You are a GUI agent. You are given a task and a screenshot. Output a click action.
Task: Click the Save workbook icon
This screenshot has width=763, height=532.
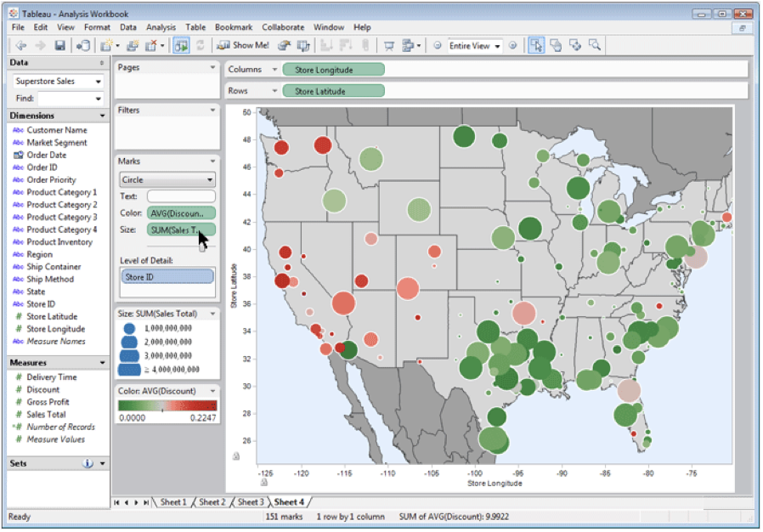(x=60, y=45)
